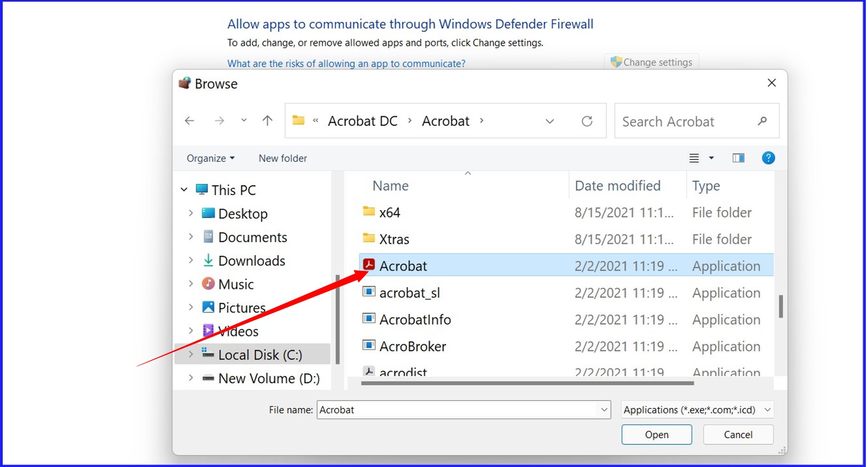Click the AcroBroker file name

413,346
